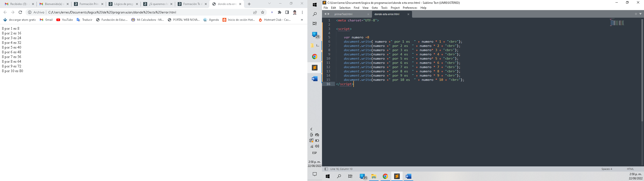The width and height of the screenshot is (644, 181).
Task: Toggle Sublime side bar status icon
Action: click(x=326, y=169)
